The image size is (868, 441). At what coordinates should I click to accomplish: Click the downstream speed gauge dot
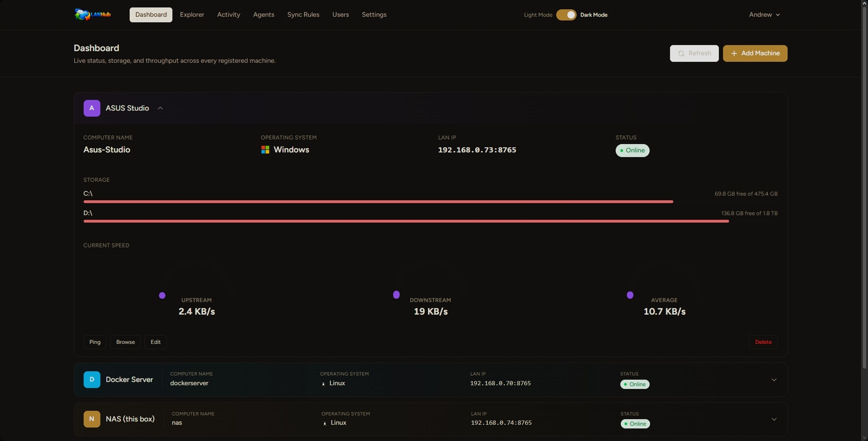(397, 295)
